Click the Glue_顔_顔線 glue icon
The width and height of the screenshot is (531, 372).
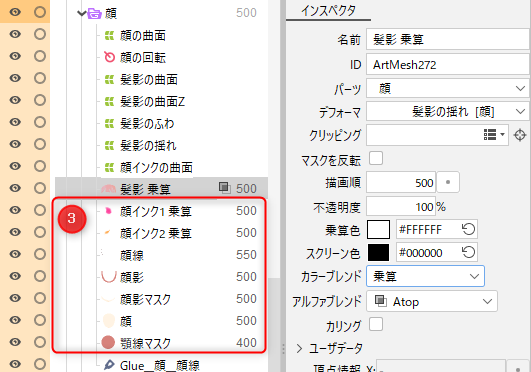[x=109, y=365]
